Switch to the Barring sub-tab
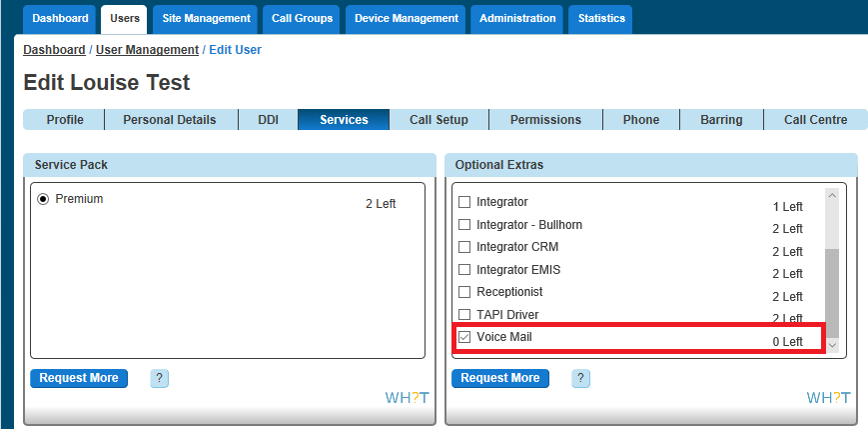 click(x=721, y=120)
